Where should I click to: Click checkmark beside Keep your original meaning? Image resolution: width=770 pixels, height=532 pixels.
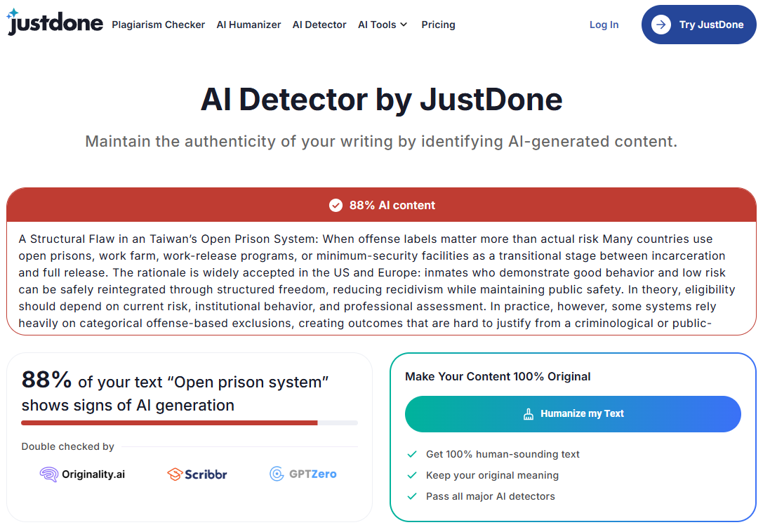coord(412,476)
